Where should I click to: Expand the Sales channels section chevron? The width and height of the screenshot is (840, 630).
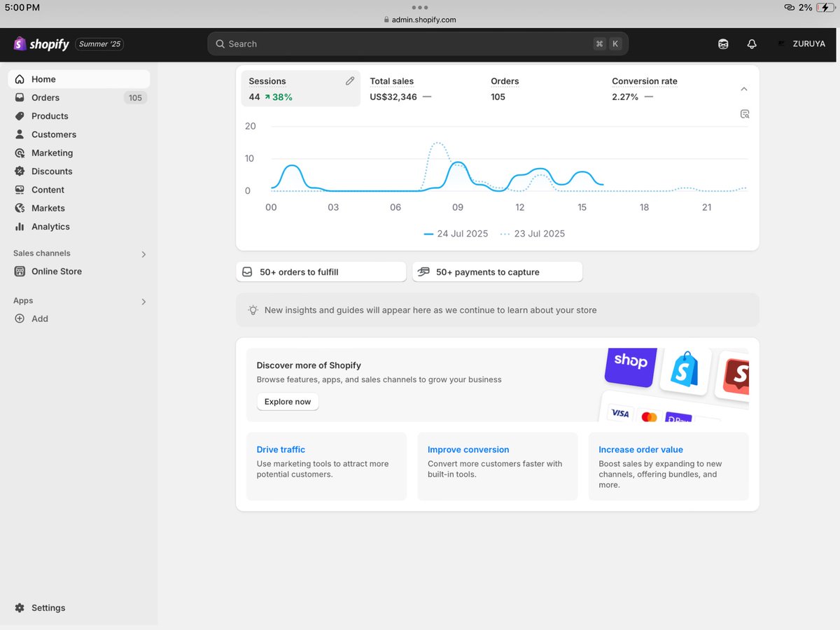tap(143, 254)
